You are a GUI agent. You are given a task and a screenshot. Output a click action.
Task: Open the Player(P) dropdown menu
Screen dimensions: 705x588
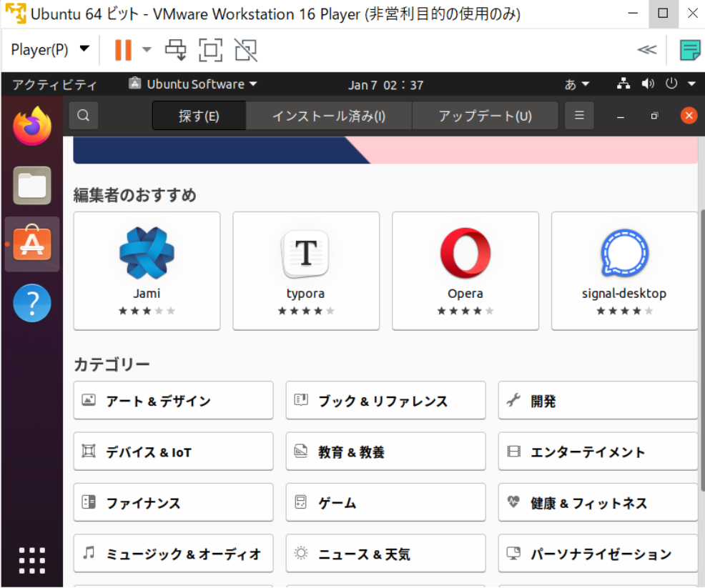(50, 49)
